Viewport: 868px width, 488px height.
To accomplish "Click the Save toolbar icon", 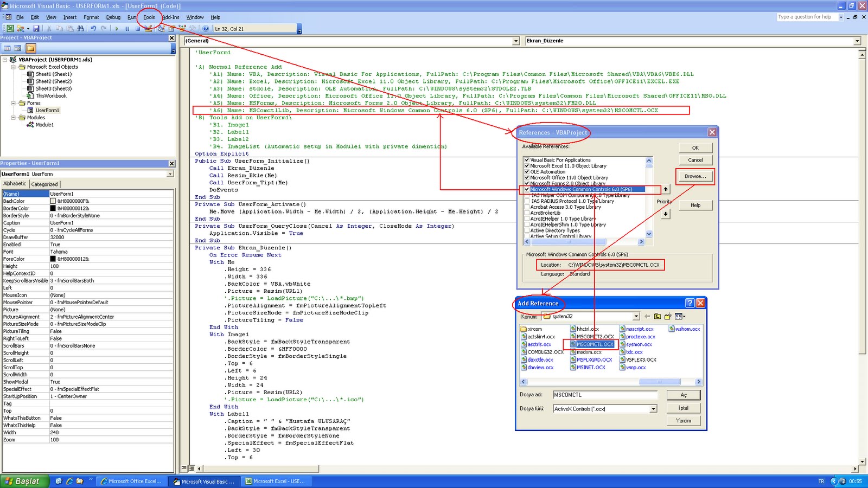I will click(x=36, y=28).
